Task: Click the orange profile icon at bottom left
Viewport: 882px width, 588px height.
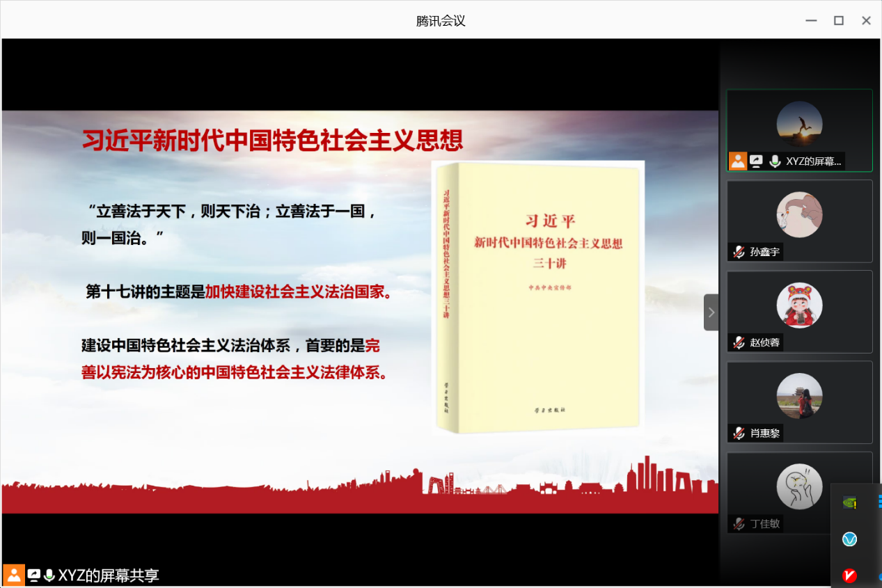Action: [x=14, y=575]
